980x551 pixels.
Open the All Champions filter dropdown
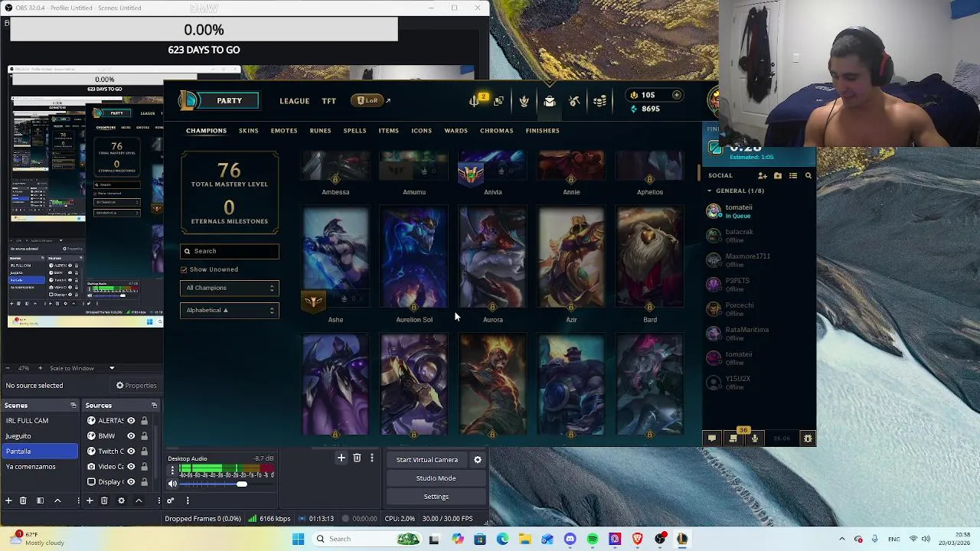point(230,288)
